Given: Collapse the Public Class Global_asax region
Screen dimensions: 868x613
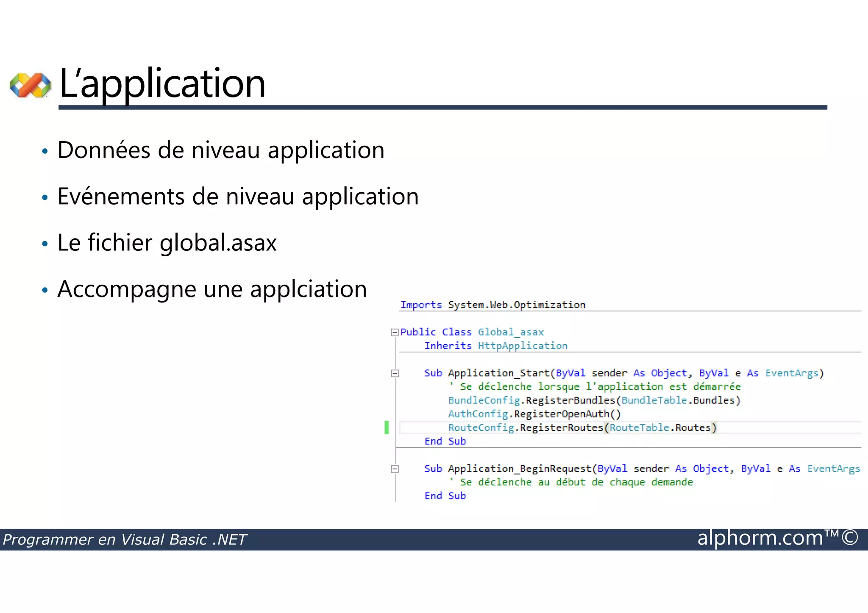Looking at the screenshot, I should (x=395, y=333).
